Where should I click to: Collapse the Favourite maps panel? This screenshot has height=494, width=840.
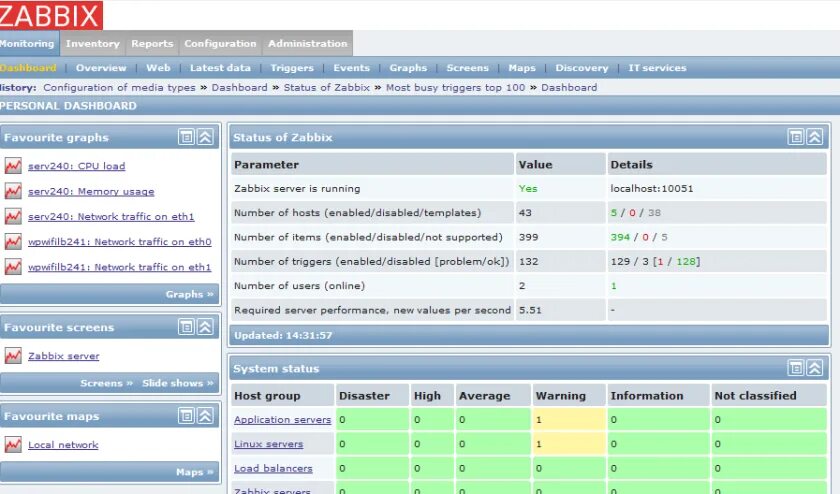pos(205,416)
